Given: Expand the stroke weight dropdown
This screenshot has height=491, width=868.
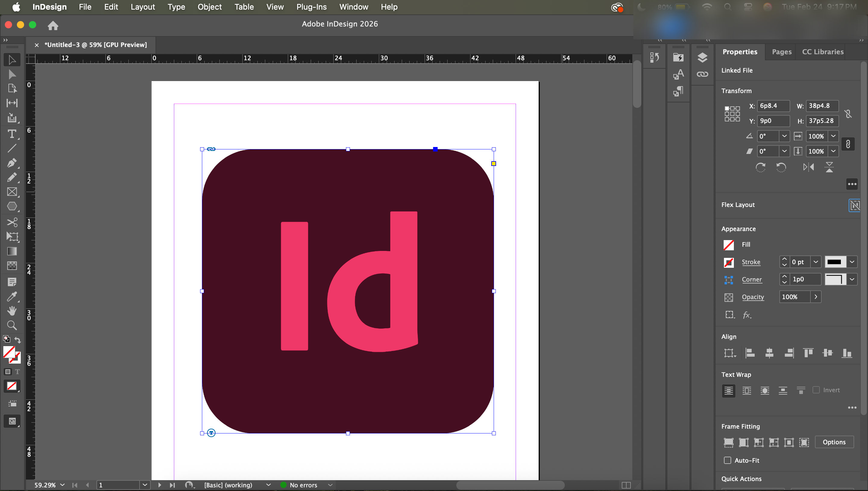Looking at the screenshot, I should 816,262.
